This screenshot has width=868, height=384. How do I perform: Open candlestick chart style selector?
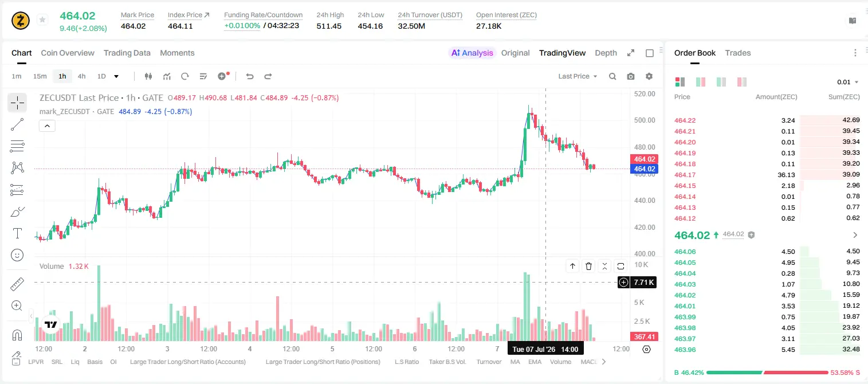tap(148, 76)
